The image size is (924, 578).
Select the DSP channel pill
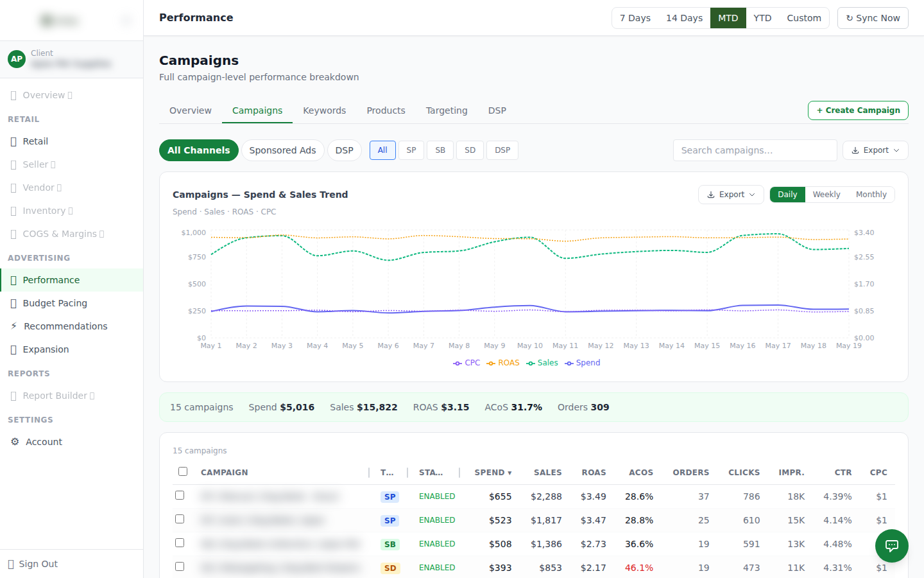pyautogui.click(x=345, y=150)
